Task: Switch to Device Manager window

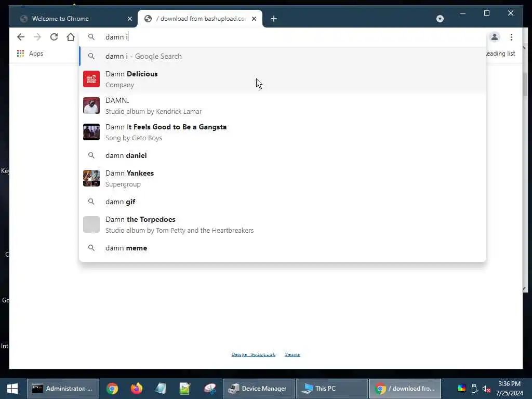Action: pyautogui.click(x=259, y=389)
